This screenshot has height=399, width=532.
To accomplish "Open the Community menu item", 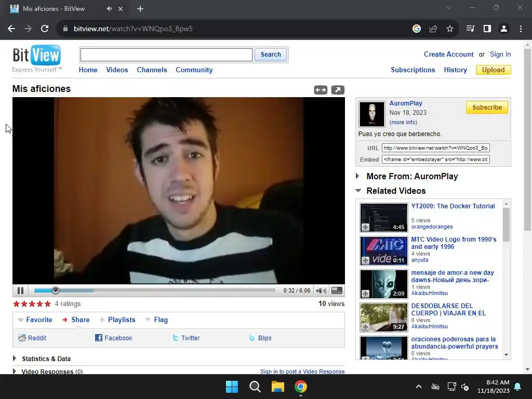I will tap(194, 70).
